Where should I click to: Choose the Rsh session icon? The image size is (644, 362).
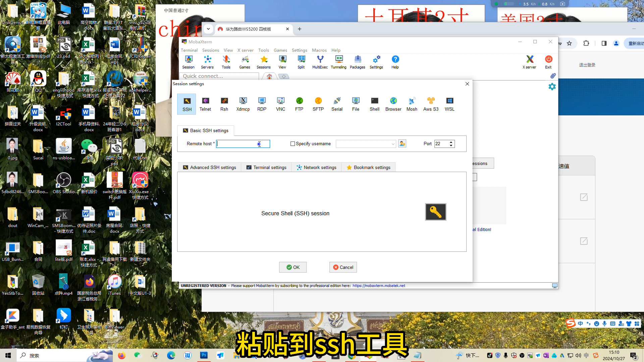(224, 104)
